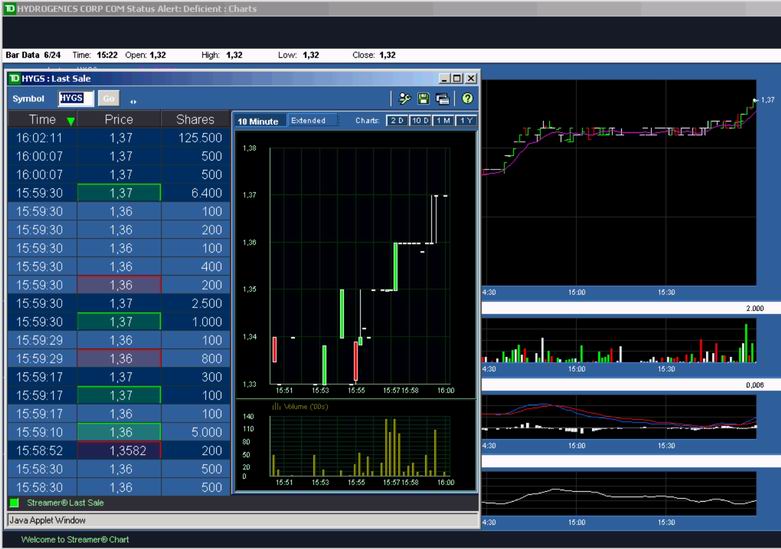Switch to the Extended chart tab

coord(308,121)
